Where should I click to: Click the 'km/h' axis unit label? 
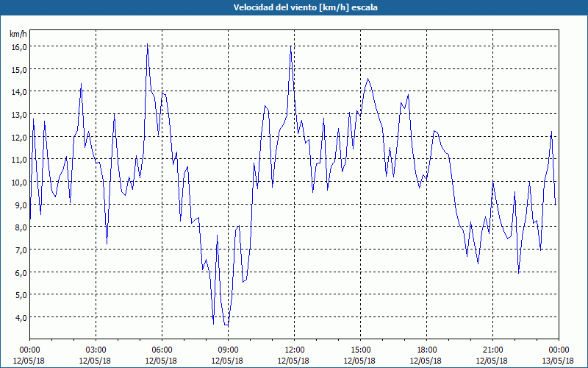pos(18,34)
